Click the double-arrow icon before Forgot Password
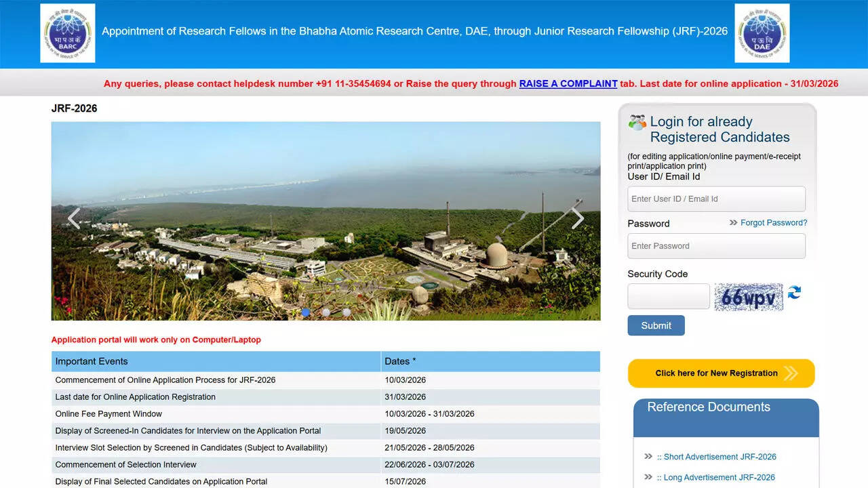The height and width of the screenshot is (488, 868). coord(732,222)
